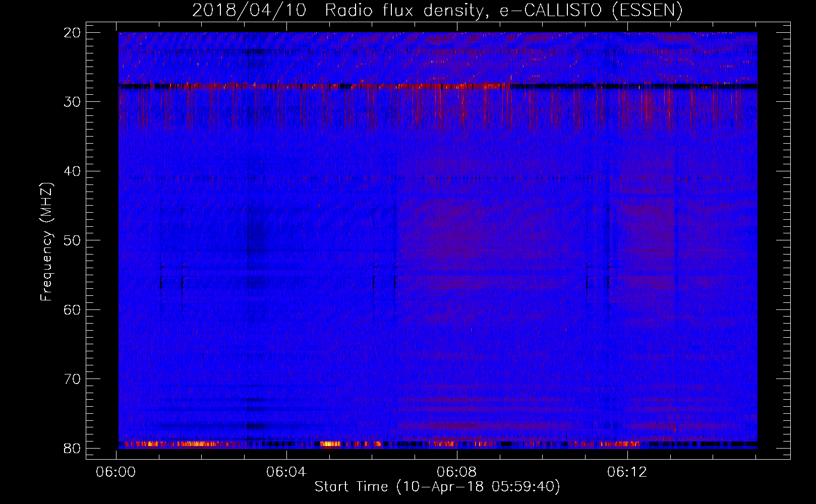Click the 06:08 time tick label

pyautogui.click(x=457, y=472)
